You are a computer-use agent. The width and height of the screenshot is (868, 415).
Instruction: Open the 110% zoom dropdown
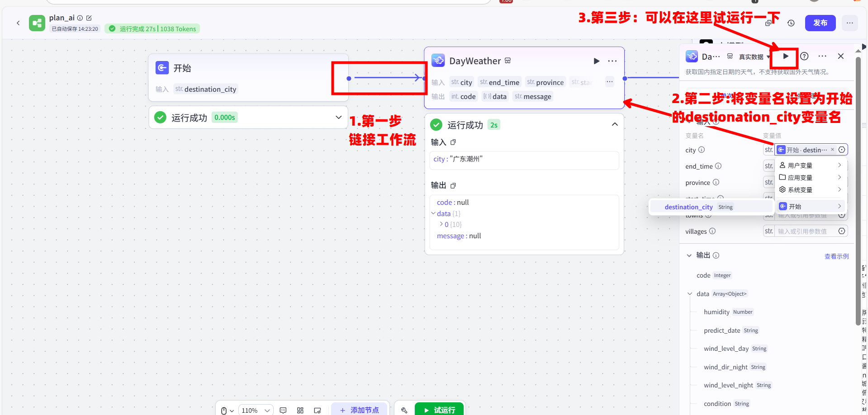click(255, 410)
